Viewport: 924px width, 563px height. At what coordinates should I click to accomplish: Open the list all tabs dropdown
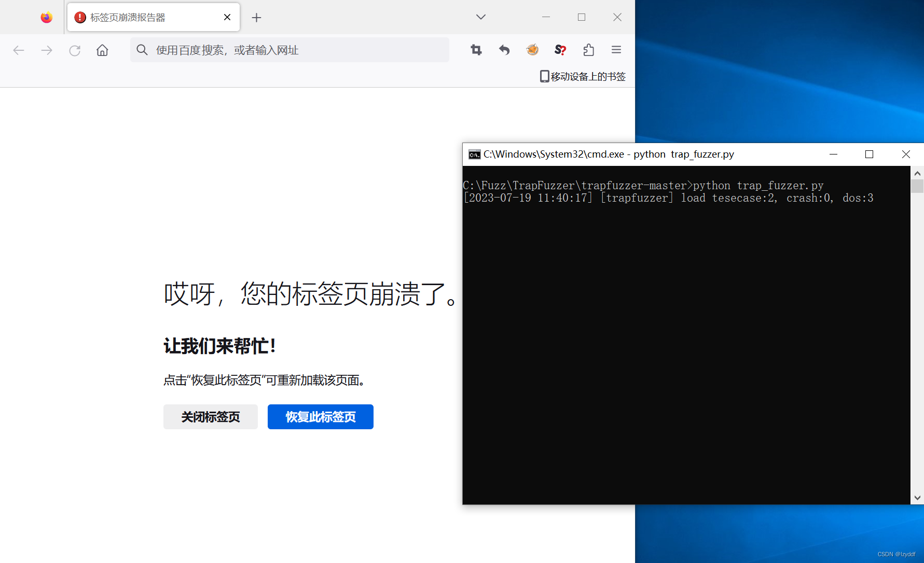point(481,17)
